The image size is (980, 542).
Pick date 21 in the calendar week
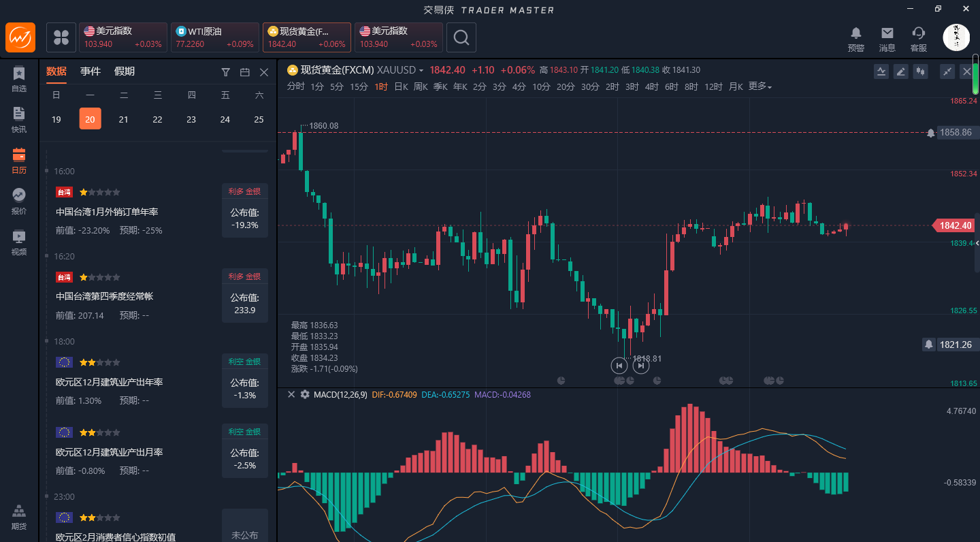pos(124,119)
